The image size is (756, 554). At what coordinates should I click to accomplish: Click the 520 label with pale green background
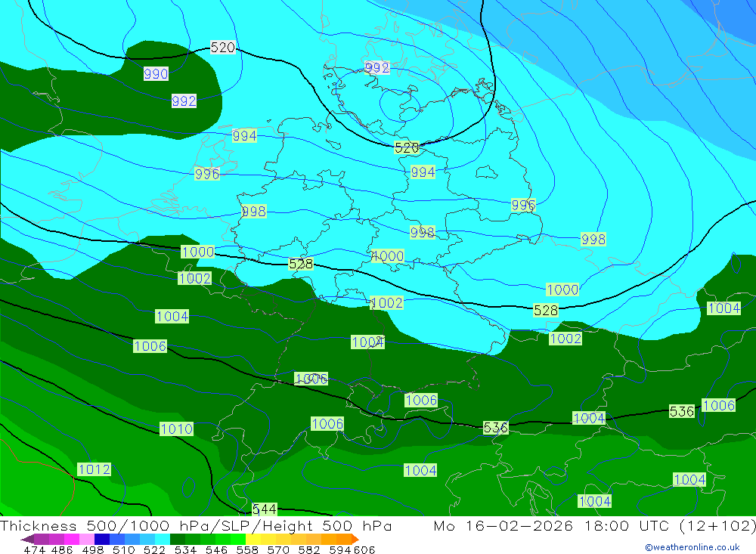(407, 148)
